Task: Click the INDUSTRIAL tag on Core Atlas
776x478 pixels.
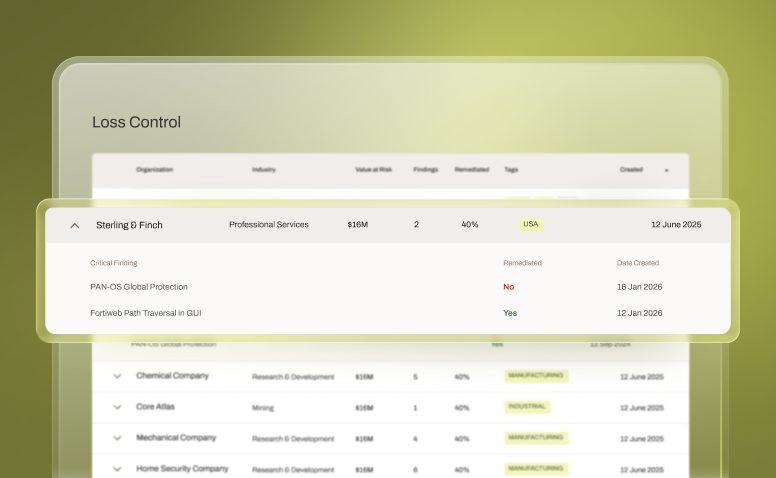Action: (528, 407)
